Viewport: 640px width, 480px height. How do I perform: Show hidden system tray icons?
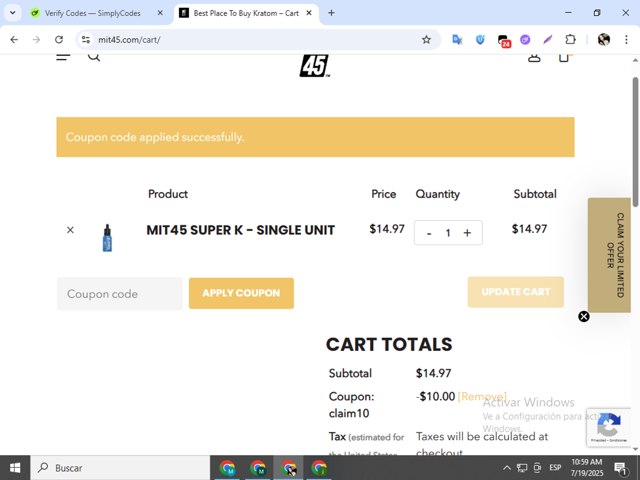[x=507, y=468]
